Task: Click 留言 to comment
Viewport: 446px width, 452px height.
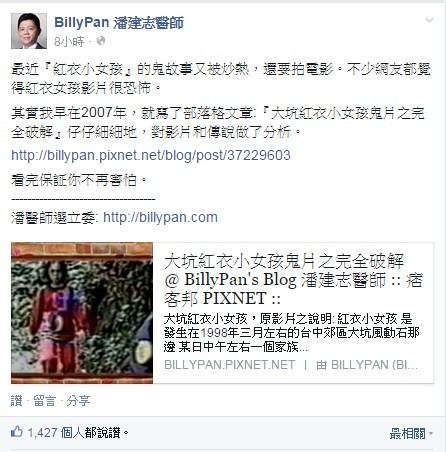Action: click(44, 400)
